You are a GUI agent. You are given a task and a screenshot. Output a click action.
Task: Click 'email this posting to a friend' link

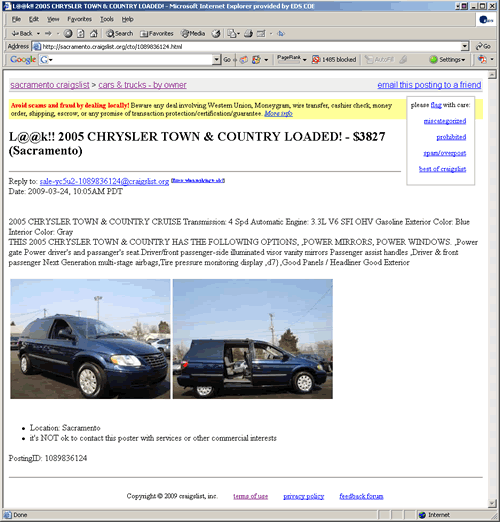429,85
